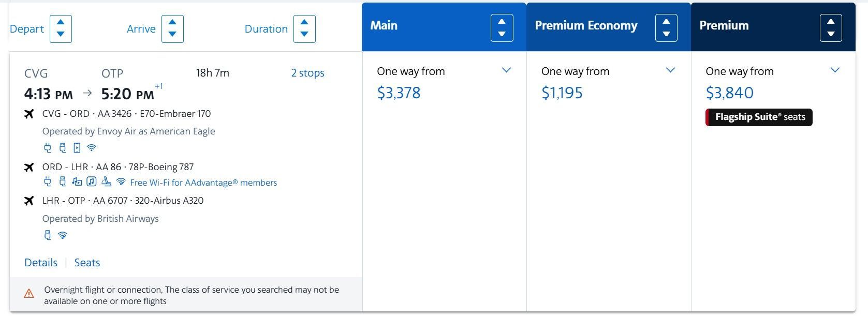The image size is (868, 318).
Task: Click the streaming entertainment icon on CVG-ORD flight
Action: [77, 148]
